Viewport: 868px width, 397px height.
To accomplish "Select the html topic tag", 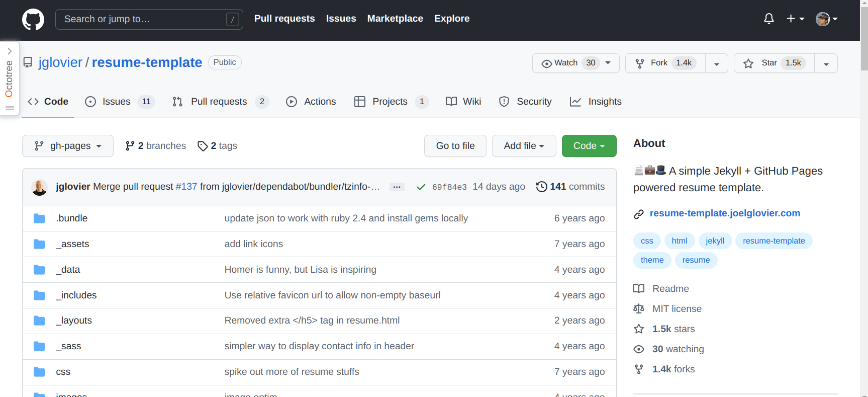I will 680,241.
